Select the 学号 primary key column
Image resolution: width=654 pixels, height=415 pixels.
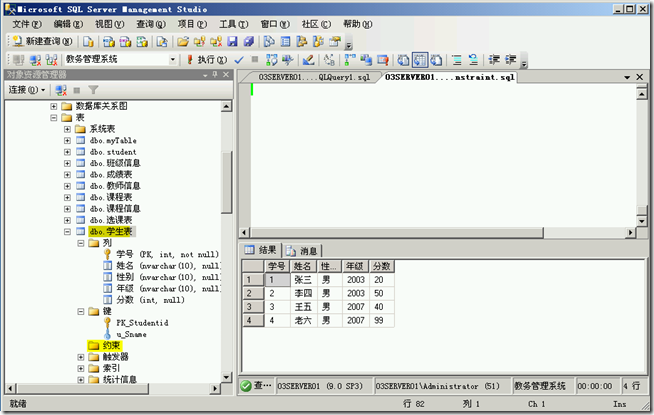click(x=167, y=254)
